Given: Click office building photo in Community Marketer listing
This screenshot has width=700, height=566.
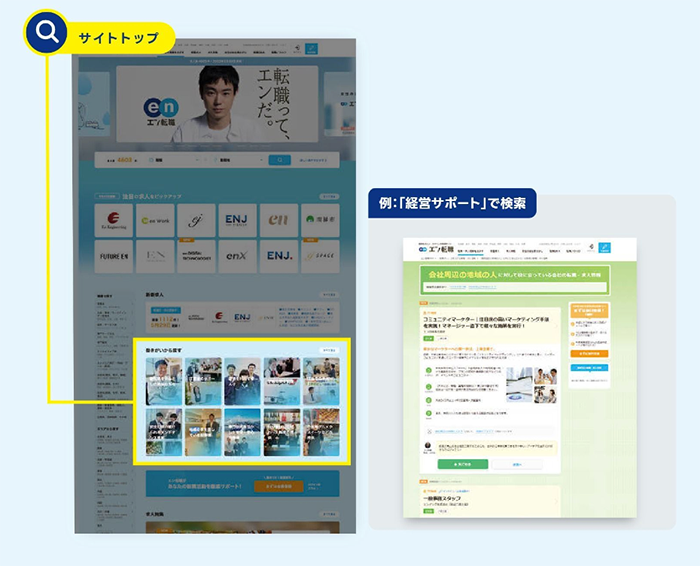Looking at the screenshot, I should point(519,385).
